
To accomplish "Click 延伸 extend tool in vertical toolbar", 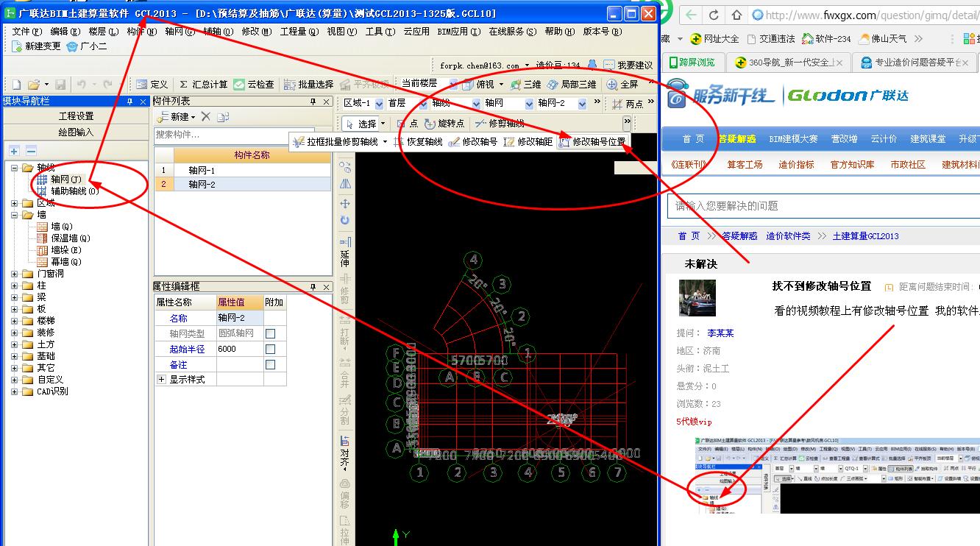I will click(345, 252).
